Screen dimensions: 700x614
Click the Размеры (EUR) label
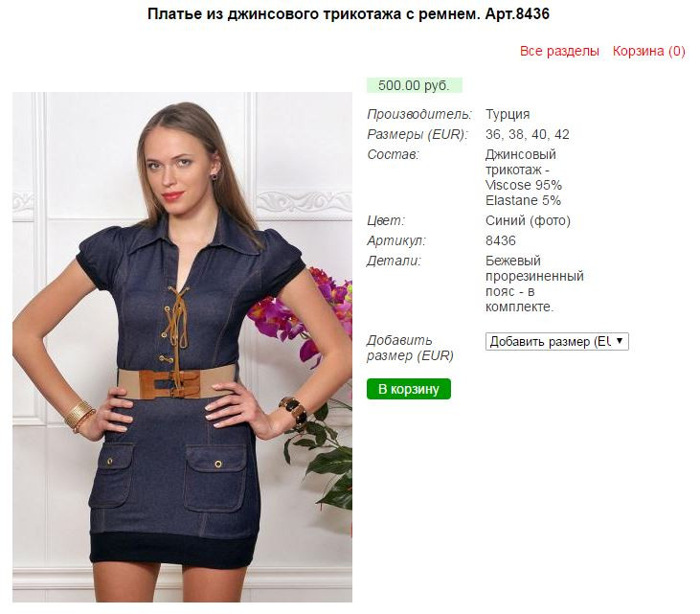click(x=417, y=134)
